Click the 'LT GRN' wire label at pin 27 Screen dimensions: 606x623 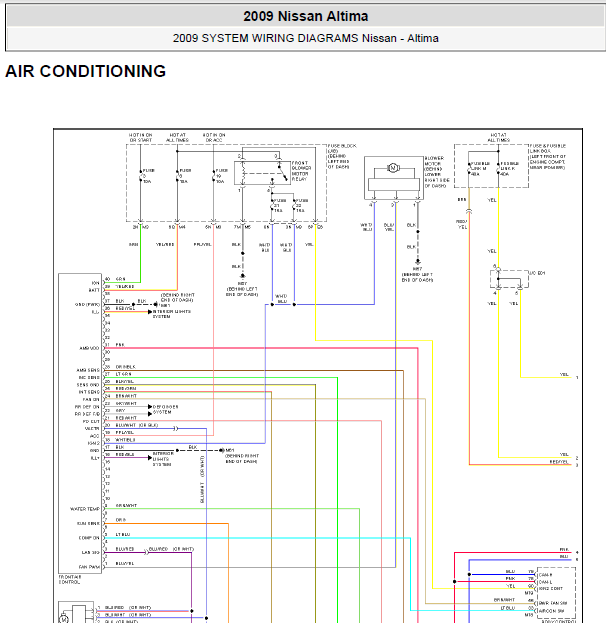[124, 374]
